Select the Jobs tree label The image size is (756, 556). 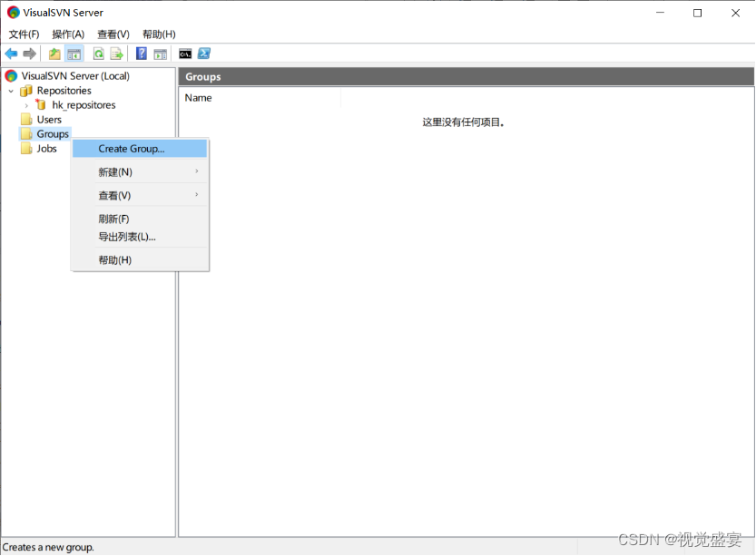(x=47, y=149)
